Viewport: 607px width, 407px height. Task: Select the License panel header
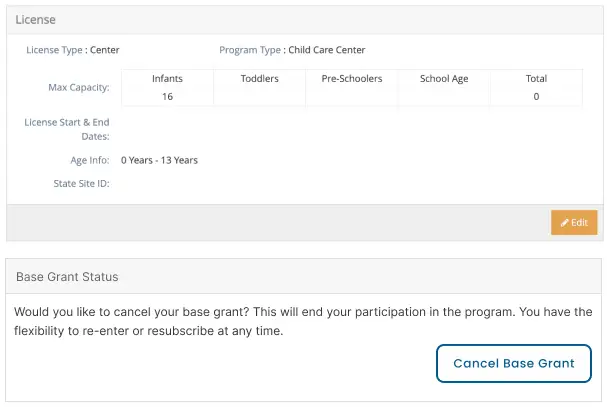[305, 20]
